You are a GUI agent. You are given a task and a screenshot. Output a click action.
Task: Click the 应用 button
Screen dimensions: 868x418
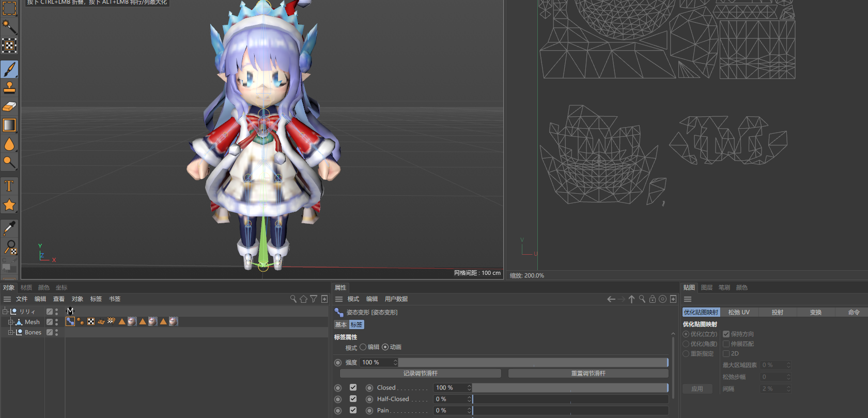[698, 389]
